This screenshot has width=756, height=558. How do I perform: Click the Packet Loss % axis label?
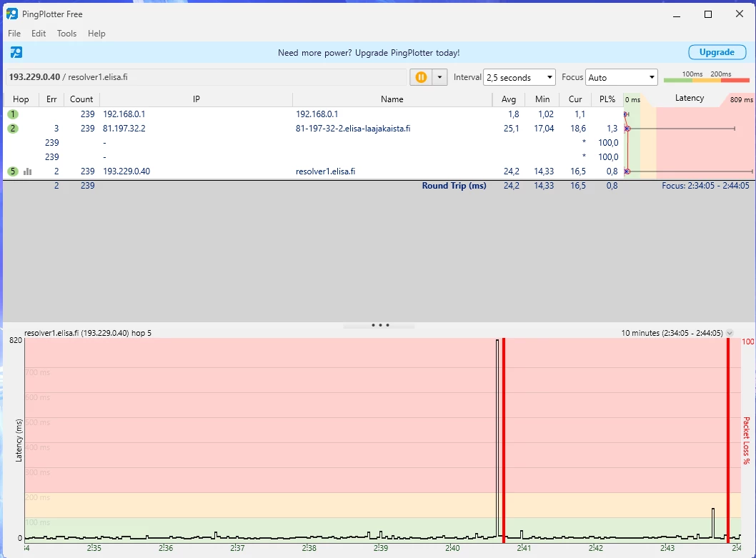747,440
